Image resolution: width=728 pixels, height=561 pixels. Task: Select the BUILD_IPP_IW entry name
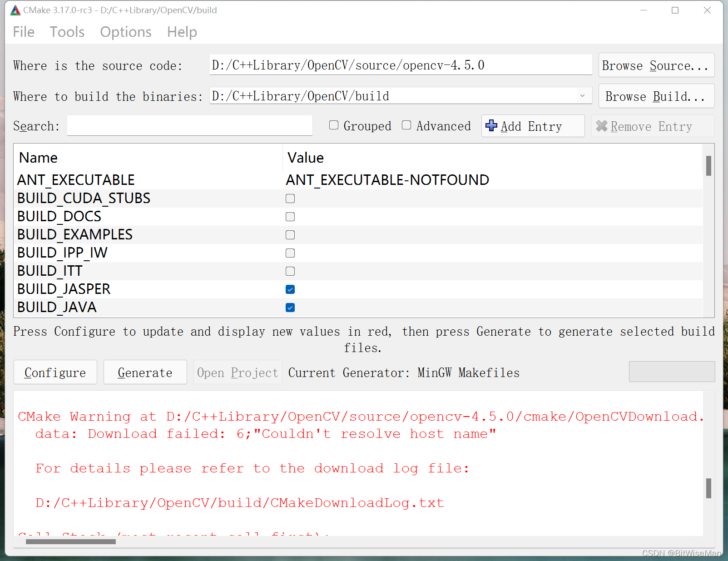click(62, 253)
